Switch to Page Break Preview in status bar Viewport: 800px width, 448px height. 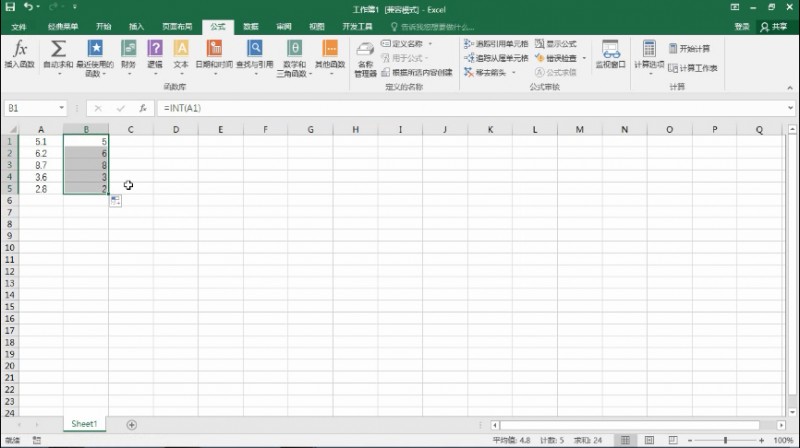tap(673, 440)
